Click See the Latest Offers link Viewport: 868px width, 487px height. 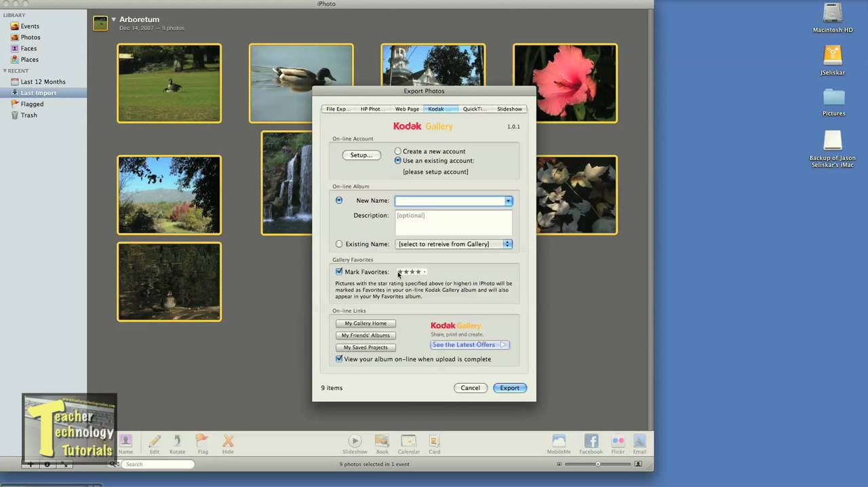pos(469,345)
